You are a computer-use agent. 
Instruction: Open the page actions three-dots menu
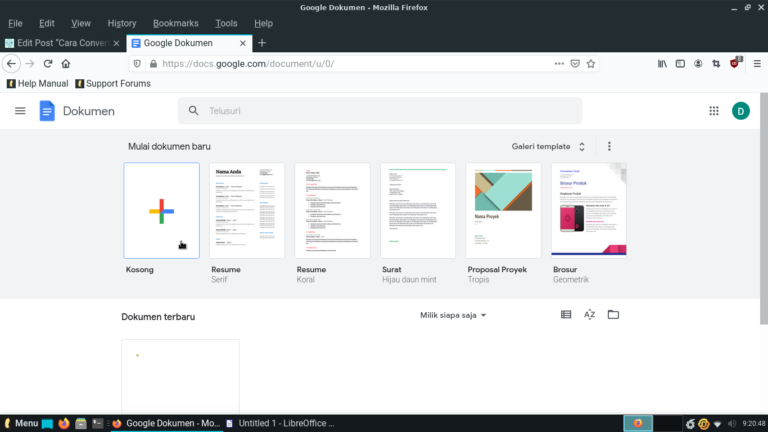point(559,64)
